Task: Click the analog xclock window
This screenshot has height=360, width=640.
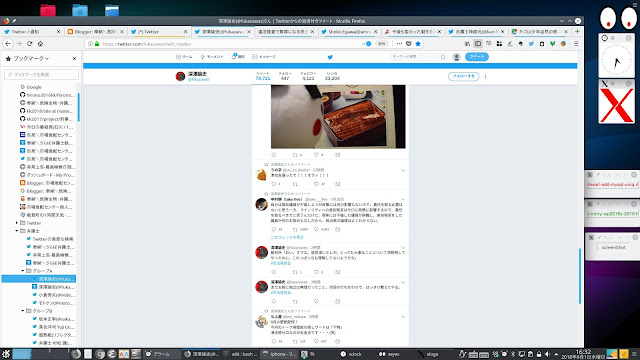Action: [616, 60]
